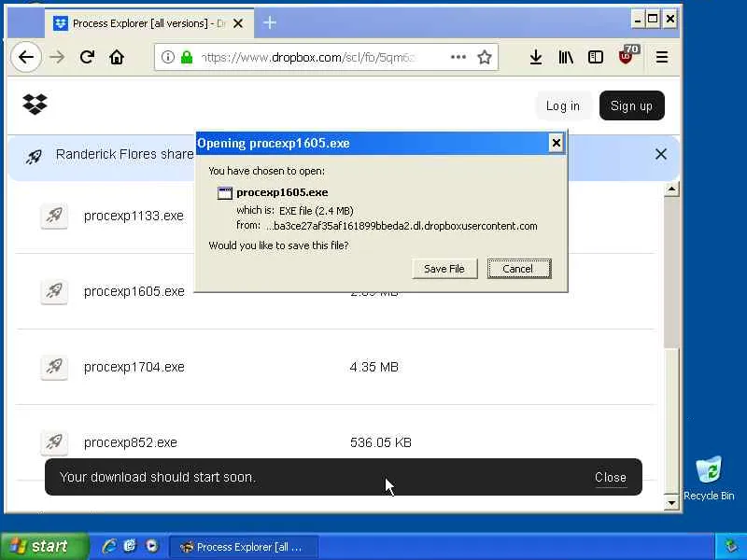The height and width of the screenshot is (560, 747).
Task: Toggle the sidebar view icon
Action: [596, 57]
